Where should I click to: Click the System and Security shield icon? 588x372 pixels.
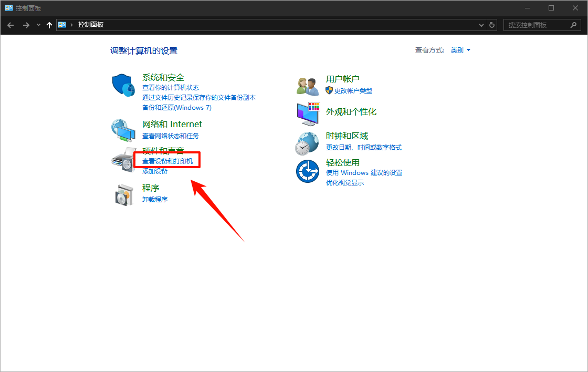coord(123,85)
